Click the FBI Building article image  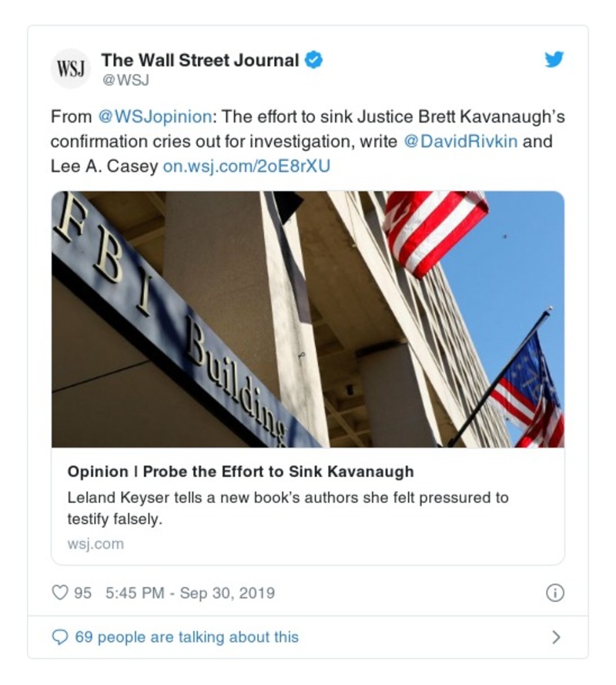click(x=308, y=319)
